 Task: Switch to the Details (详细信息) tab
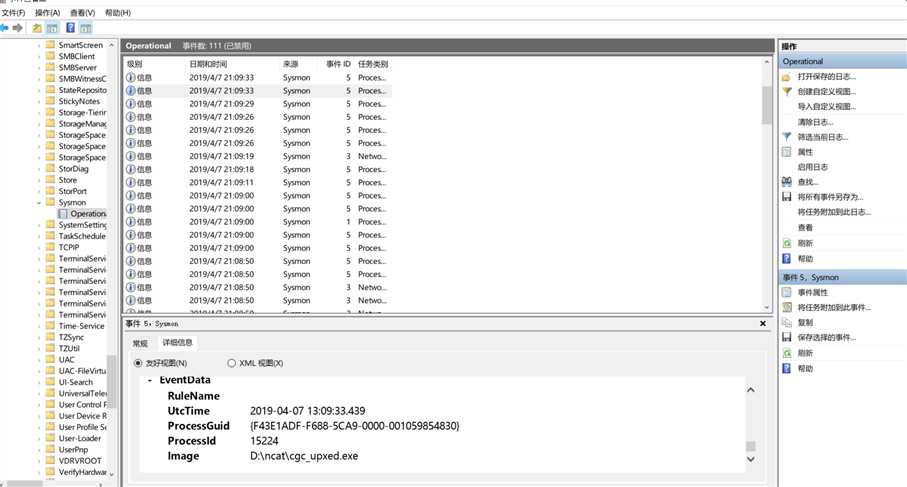pyautogui.click(x=177, y=342)
